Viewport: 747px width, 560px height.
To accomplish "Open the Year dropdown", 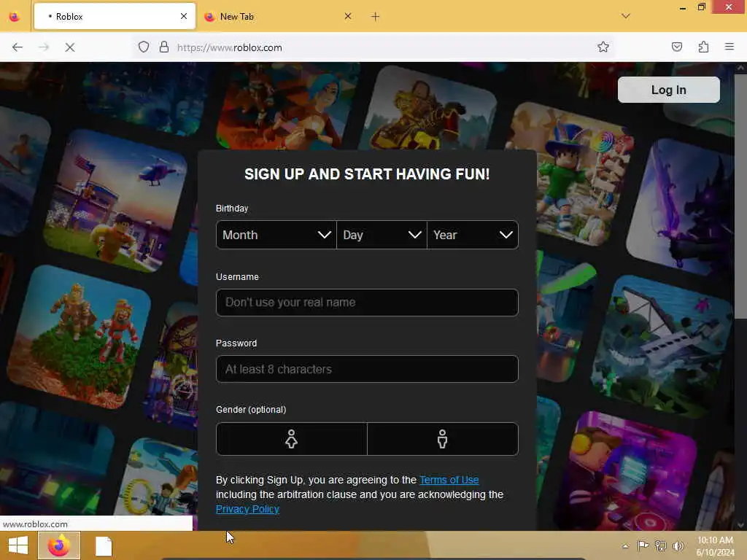I will click(473, 235).
